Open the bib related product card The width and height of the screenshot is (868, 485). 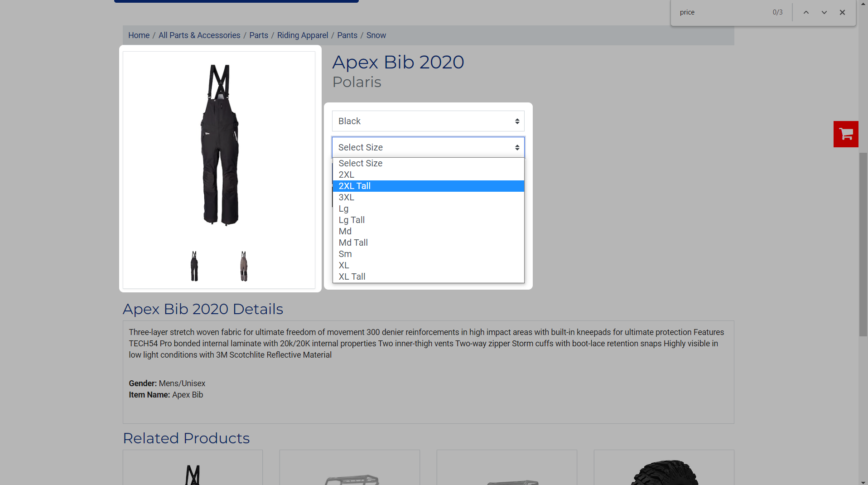193,467
